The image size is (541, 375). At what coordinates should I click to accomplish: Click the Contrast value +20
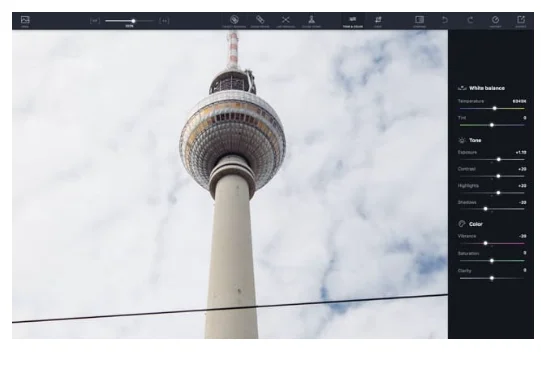coord(522,169)
